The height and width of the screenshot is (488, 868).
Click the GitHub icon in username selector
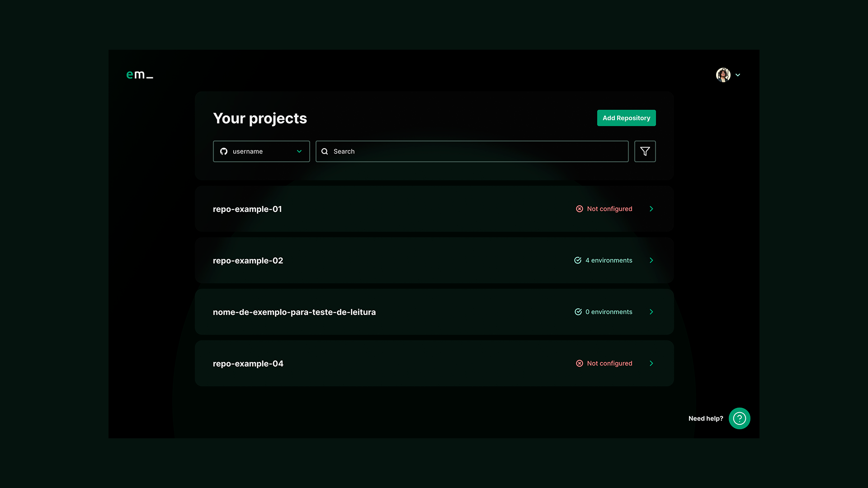coord(224,151)
